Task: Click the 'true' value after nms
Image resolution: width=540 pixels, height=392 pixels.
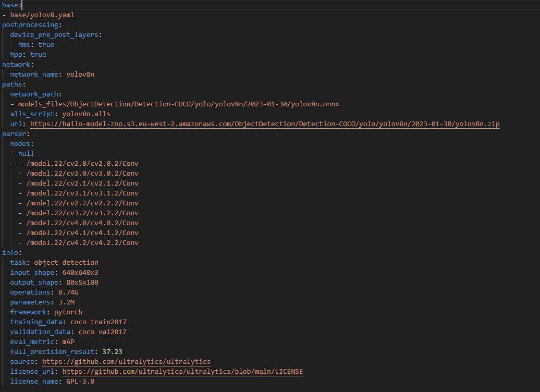Action: 46,45
